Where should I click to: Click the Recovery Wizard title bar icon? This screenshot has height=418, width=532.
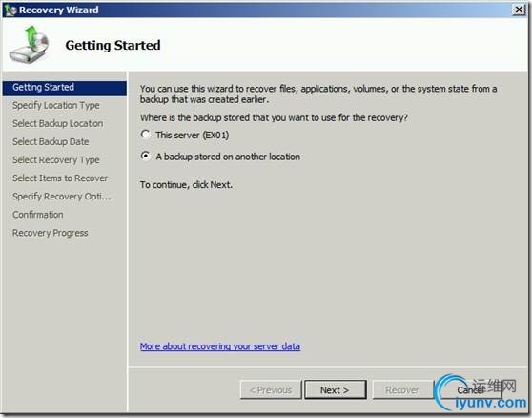10,10
